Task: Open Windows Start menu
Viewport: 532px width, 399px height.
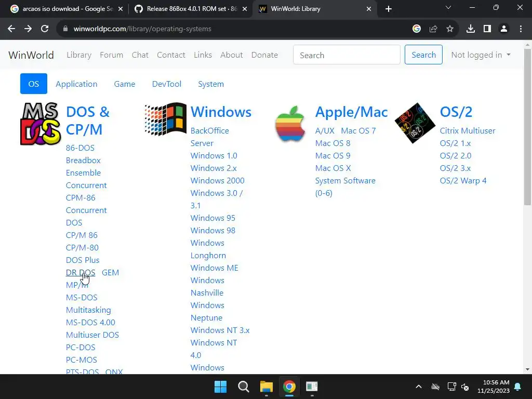Action: (220, 387)
